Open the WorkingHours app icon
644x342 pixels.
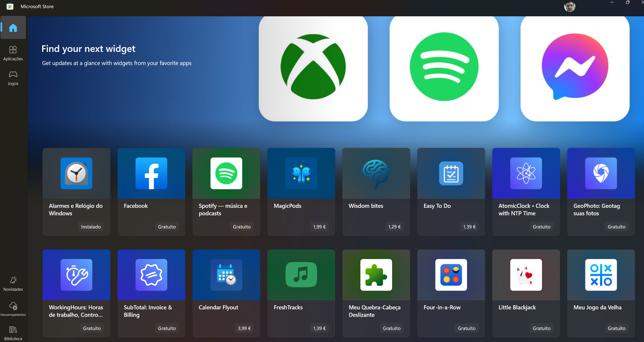coord(76,275)
